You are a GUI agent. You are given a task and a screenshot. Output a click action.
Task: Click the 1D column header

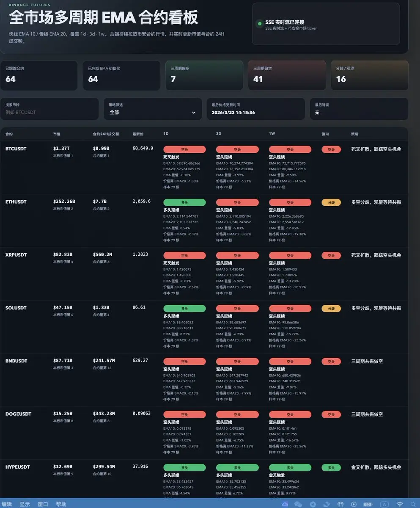(x=166, y=134)
